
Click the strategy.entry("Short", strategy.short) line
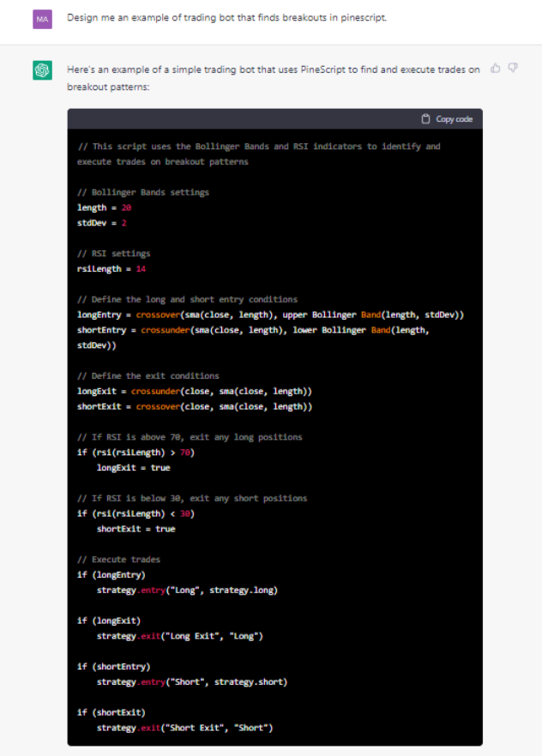pyautogui.click(x=192, y=682)
